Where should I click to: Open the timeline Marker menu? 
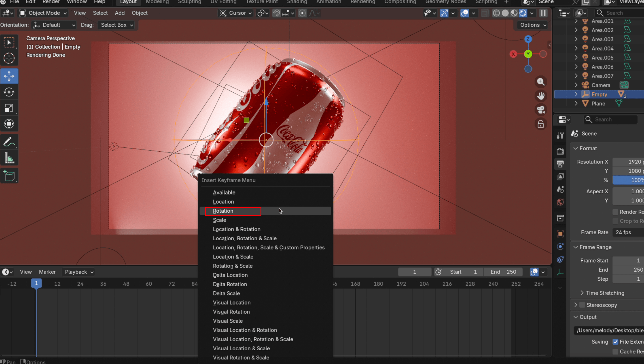(47, 272)
